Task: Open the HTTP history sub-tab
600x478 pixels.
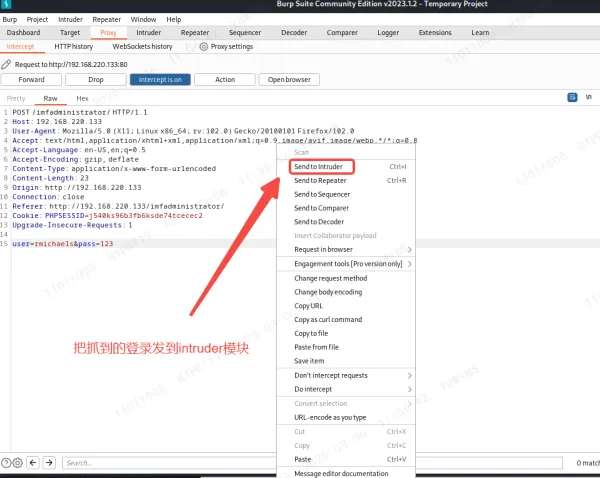Action: [73, 47]
